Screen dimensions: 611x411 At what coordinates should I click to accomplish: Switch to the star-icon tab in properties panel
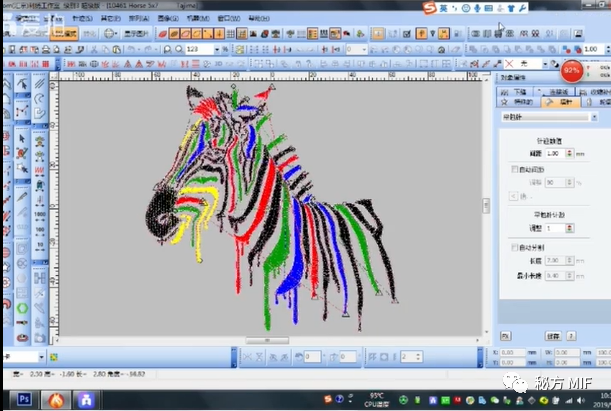click(x=518, y=102)
